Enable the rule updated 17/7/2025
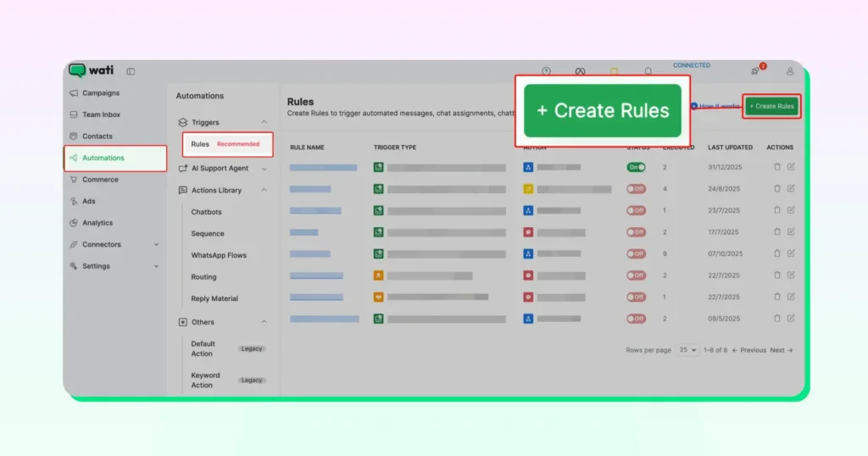868x456 pixels. [636, 232]
